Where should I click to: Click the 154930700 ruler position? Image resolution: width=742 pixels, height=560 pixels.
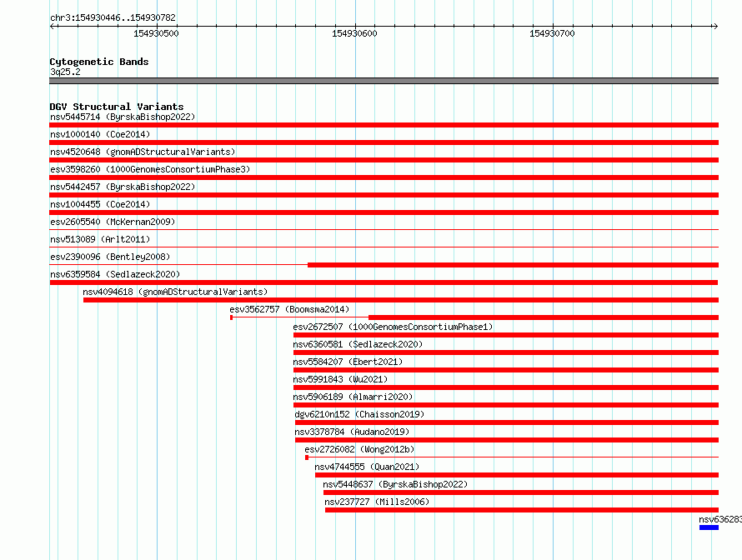[x=552, y=33]
